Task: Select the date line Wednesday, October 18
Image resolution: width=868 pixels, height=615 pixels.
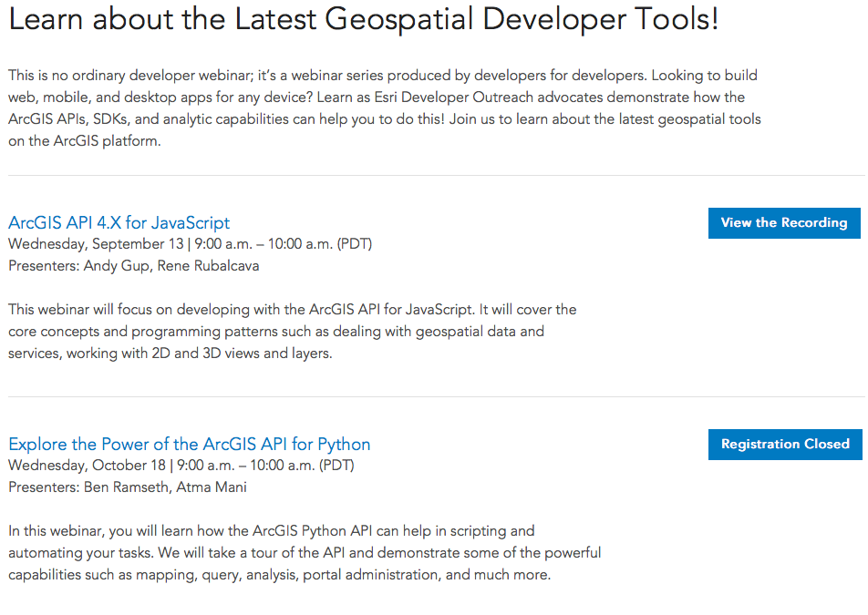Action: (x=181, y=465)
